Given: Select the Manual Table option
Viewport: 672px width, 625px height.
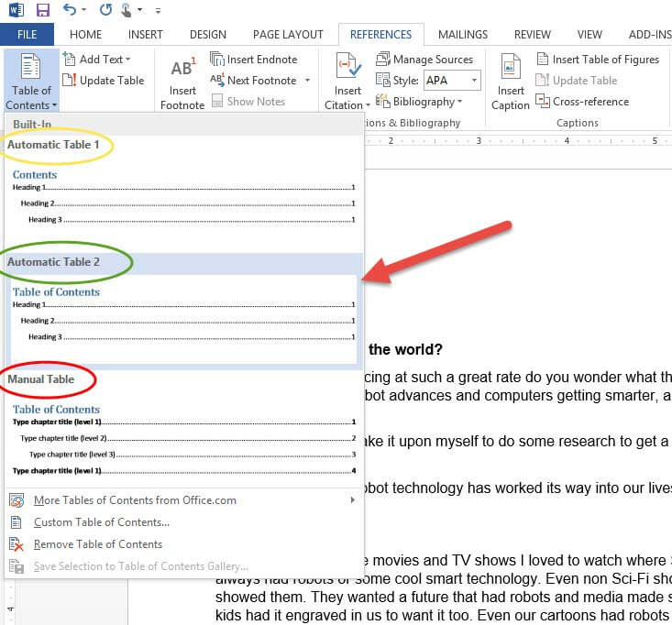Looking at the screenshot, I should pyautogui.click(x=183, y=428).
